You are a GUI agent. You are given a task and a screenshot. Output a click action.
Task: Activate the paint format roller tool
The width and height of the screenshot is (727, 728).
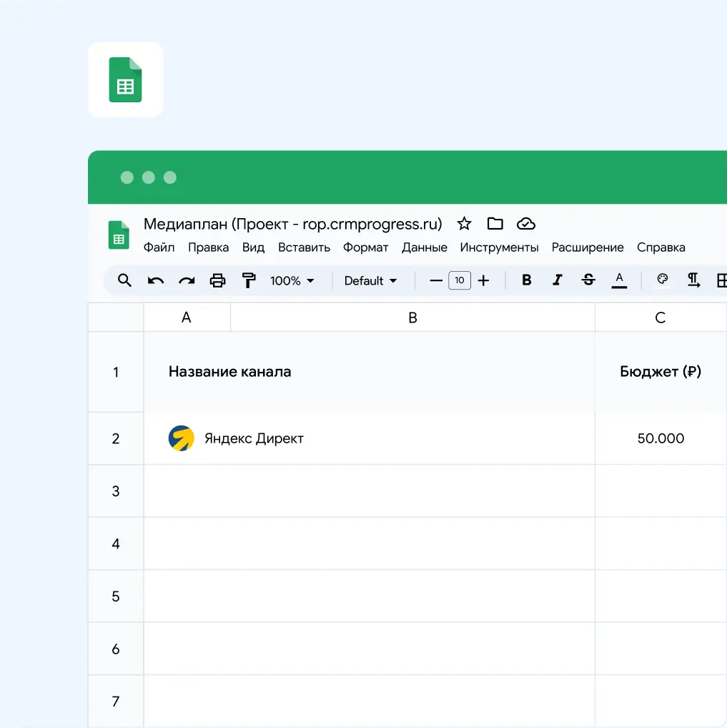tap(248, 280)
